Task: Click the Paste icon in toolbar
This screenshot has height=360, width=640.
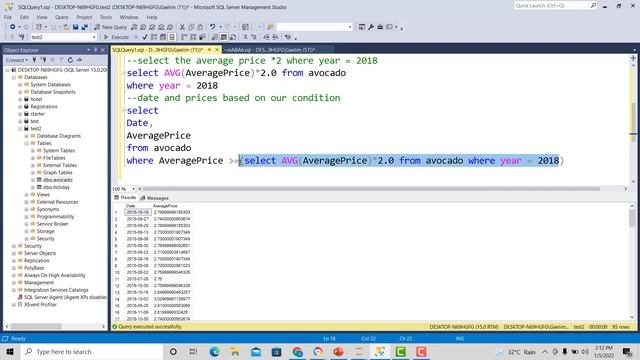Action: pos(200,27)
